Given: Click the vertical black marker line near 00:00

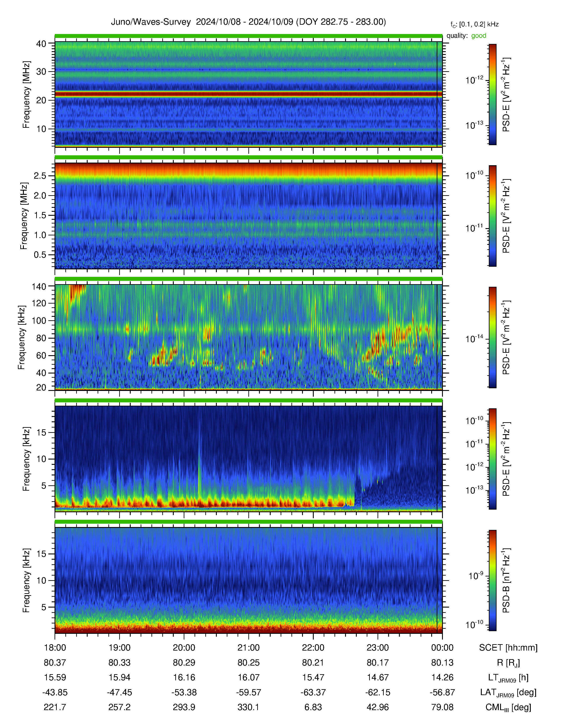Looking at the screenshot, I should (437, 94).
